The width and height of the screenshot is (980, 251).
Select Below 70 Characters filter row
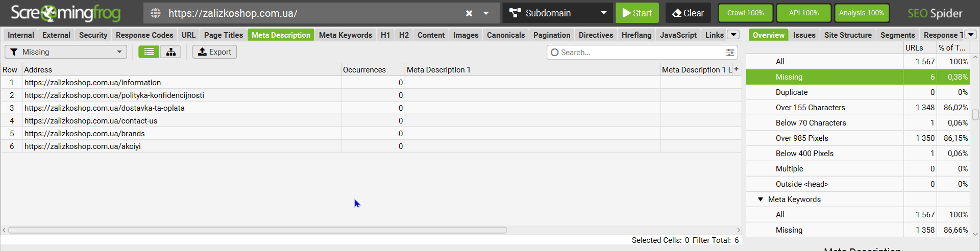pyautogui.click(x=857, y=123)
